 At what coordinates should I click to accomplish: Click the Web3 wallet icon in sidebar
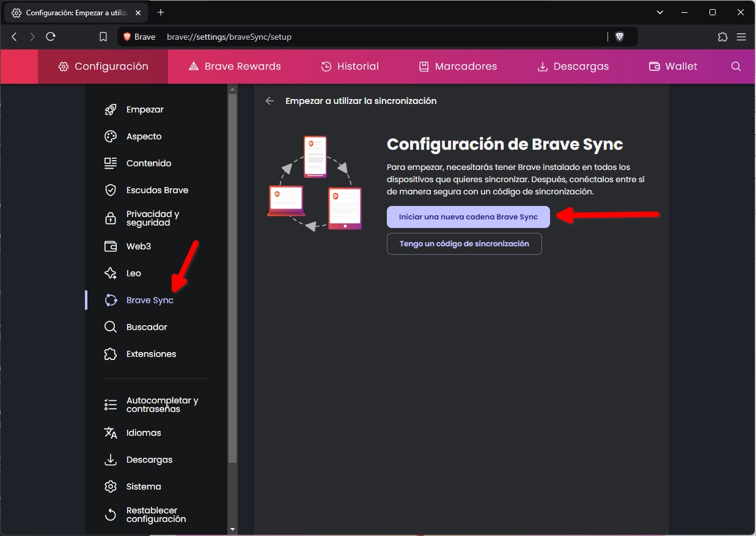pos(111,246)
